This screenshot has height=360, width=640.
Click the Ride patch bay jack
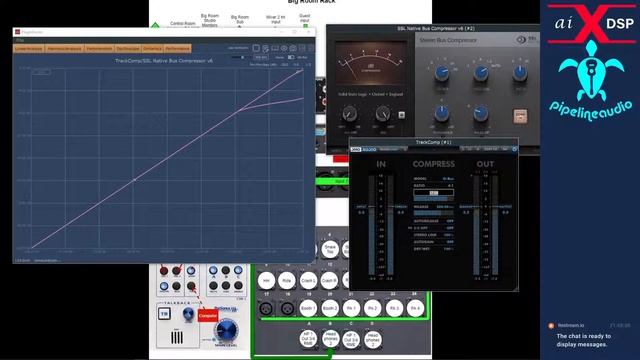pos(287,281)
